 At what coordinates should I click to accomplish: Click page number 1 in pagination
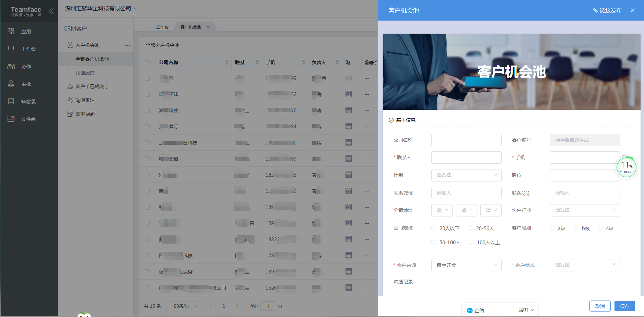[224, 306]
